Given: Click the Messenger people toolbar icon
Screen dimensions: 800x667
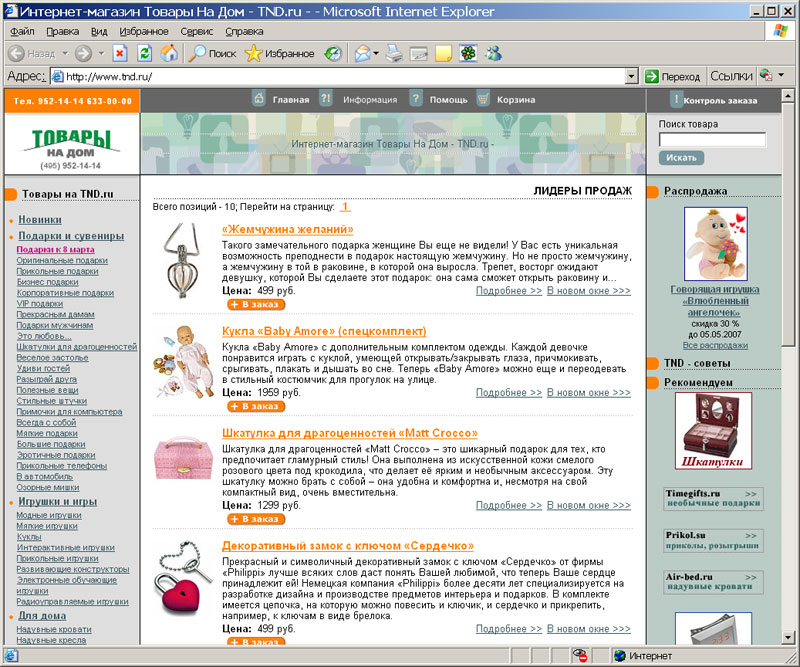Looking at the screenshot, I should click(x=493, y=53).
